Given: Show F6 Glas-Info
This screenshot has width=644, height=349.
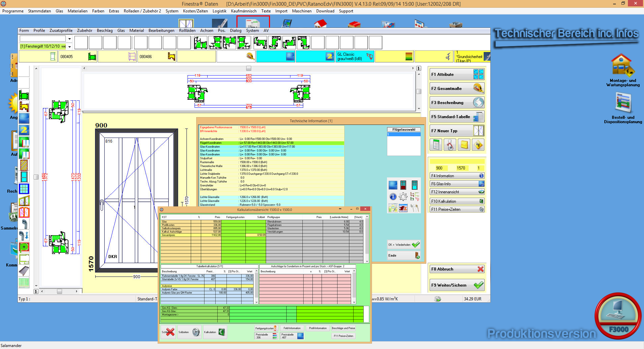Looking at the screenshot, I should pos(457,184).
